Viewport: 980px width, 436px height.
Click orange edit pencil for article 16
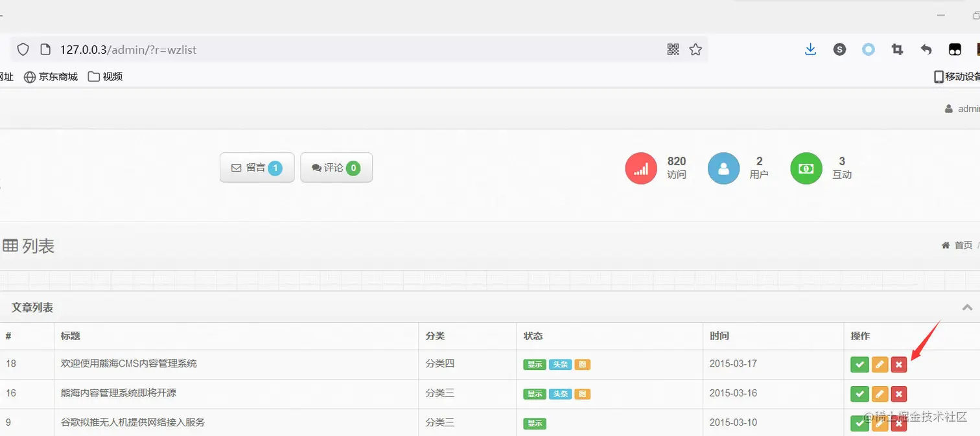pyautogui.click(x=880, y=394)
